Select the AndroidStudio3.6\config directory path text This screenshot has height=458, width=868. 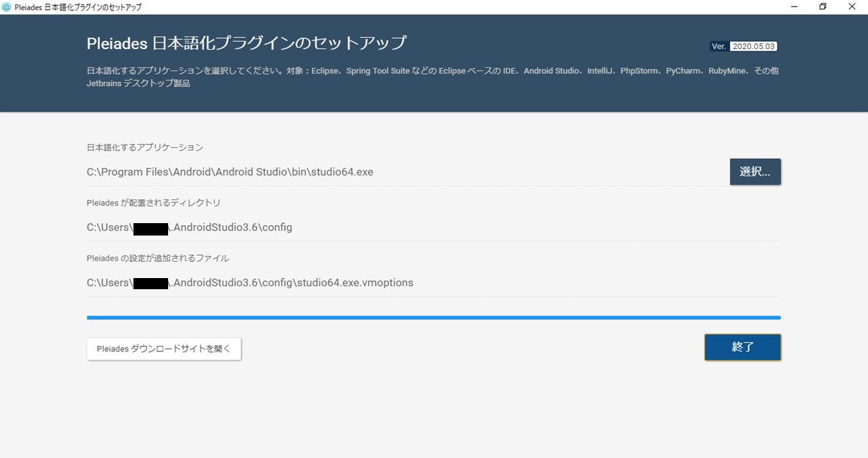pyautogui.click(x=190, y=228)
